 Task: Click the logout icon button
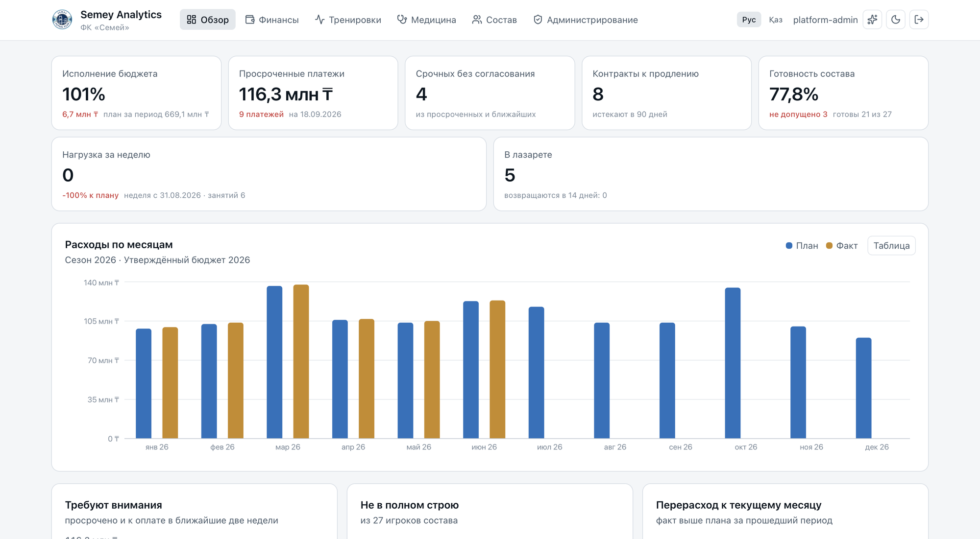tap(919, 20)
